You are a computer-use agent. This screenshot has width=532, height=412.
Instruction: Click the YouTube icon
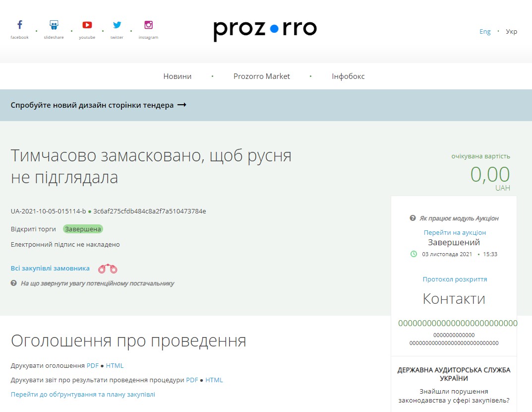pyautogui.click(x=87, y=25)
